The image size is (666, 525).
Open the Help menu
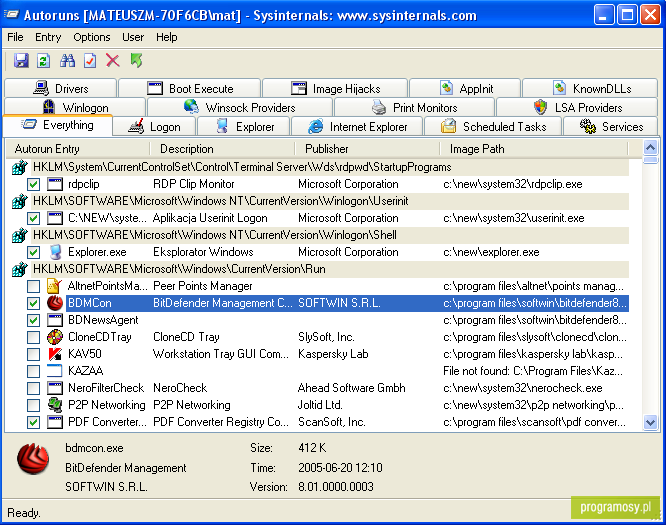point(166,37)
